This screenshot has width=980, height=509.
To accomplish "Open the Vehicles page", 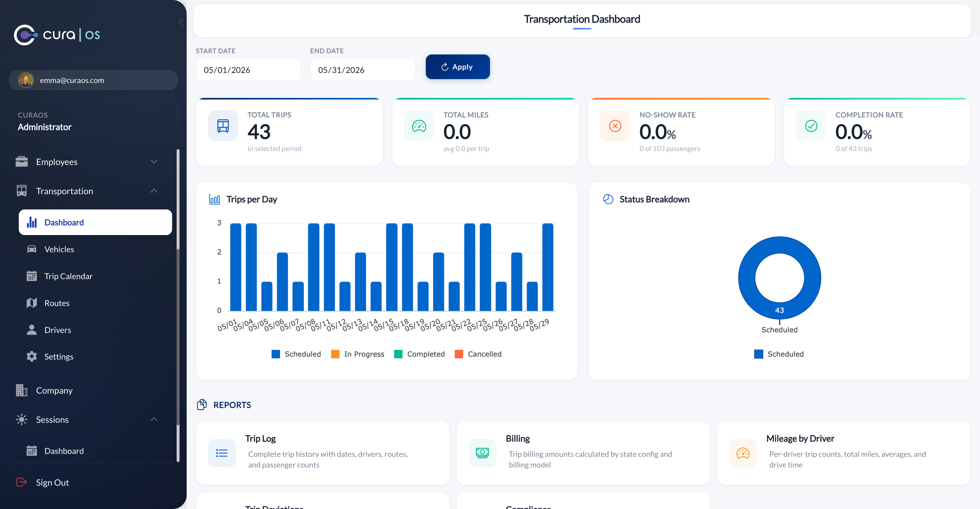I will pos(95,249).
